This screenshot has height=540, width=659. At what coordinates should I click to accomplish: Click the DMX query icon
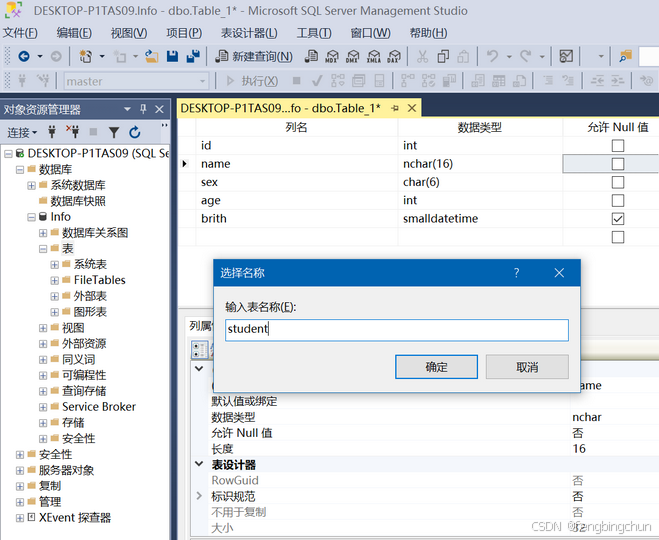click(352, 56)
